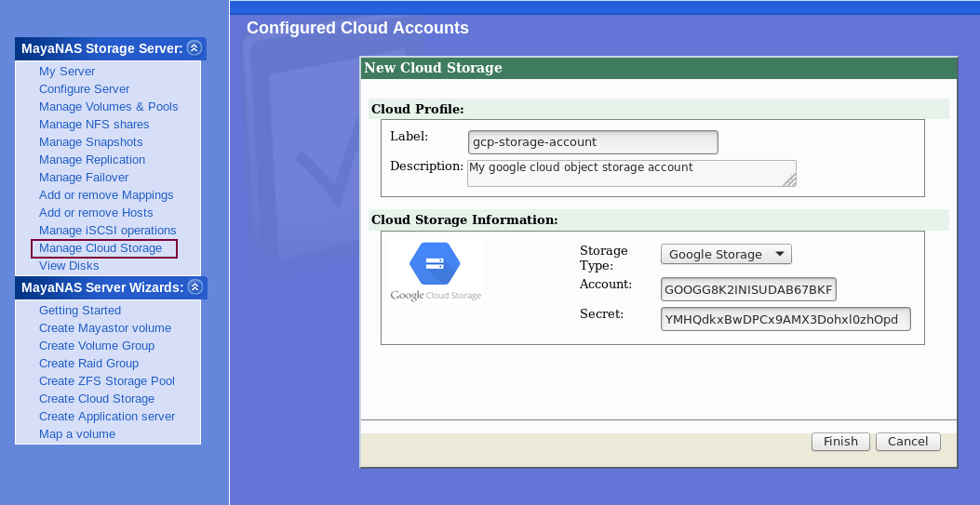The width and height of the screenshot is (980, 505).
Task: Select the Secret key field
Action: click(785, 320)
